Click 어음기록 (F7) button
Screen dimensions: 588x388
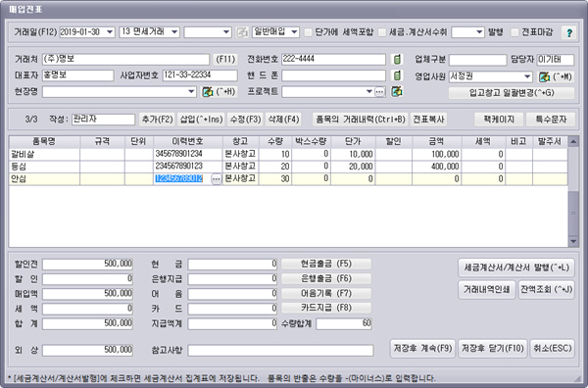pyautogui.click(x=326, y=293)
